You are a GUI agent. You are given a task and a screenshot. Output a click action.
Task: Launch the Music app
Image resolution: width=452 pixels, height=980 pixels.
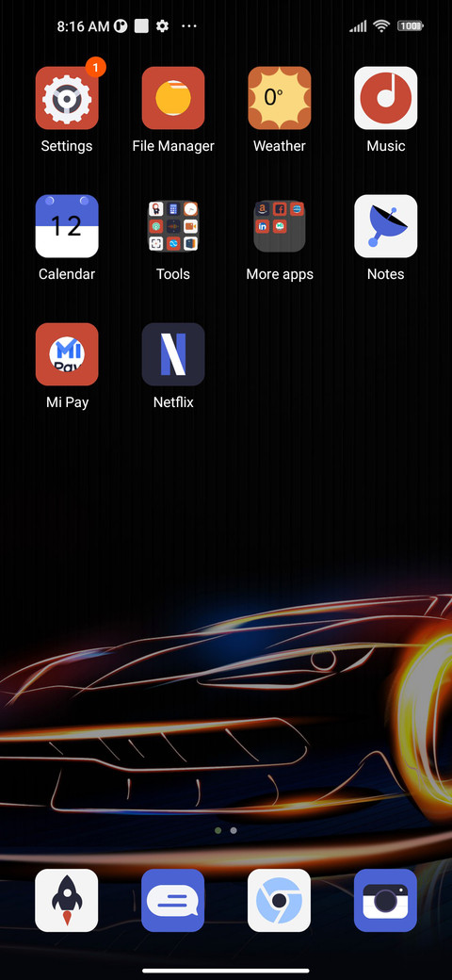tap(386, 98)
